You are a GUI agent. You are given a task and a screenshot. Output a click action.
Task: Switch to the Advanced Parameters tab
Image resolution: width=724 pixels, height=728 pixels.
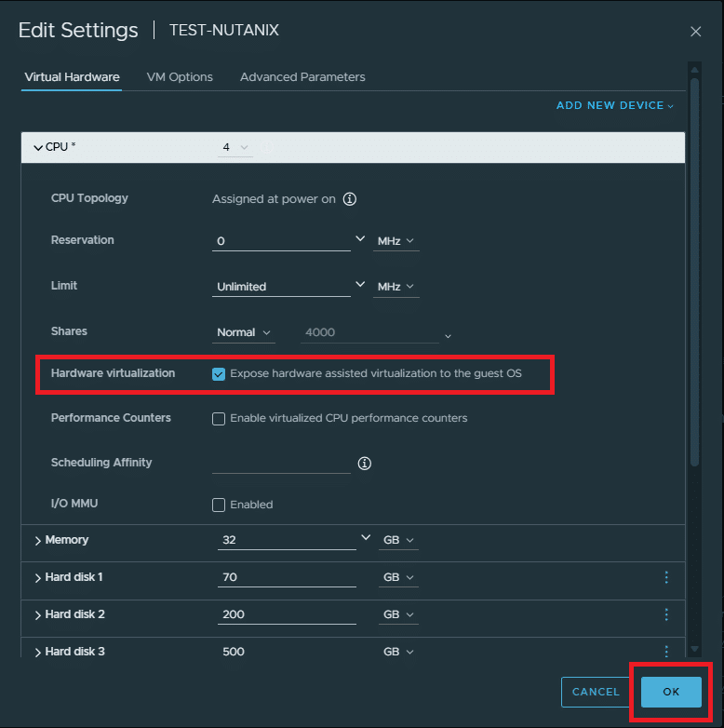pos(302,77)
